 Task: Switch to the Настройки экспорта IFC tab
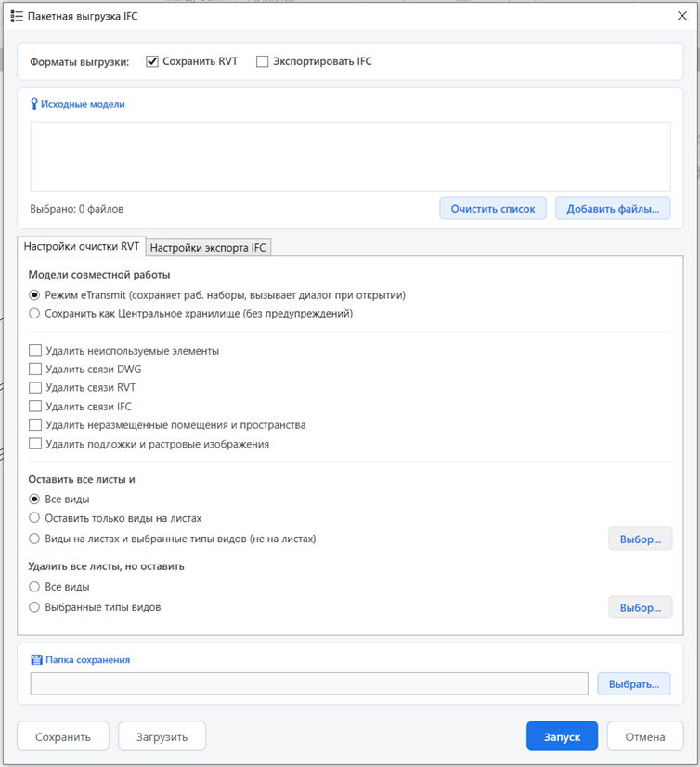(208, 248)
